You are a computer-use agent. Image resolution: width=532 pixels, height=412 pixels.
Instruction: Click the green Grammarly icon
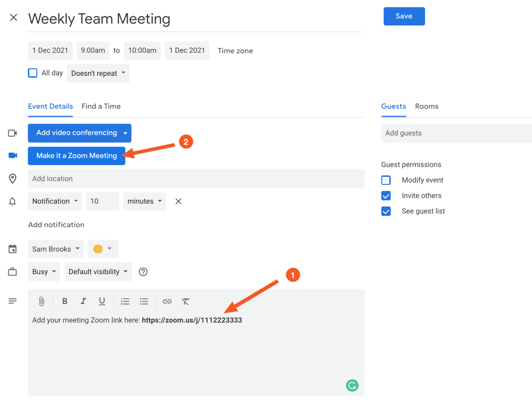tap(352, 385)
